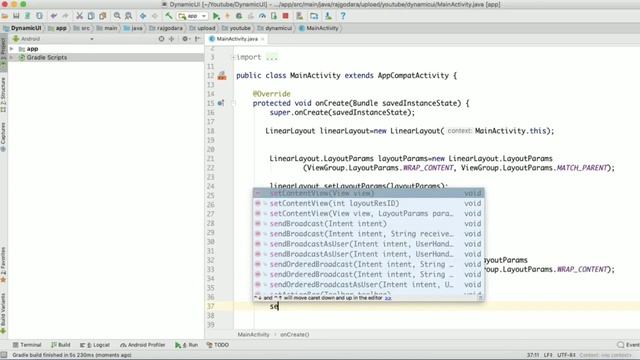Expand the app module tree node
The height and width of the screenshot is (360, 640).
click(12, 49)
